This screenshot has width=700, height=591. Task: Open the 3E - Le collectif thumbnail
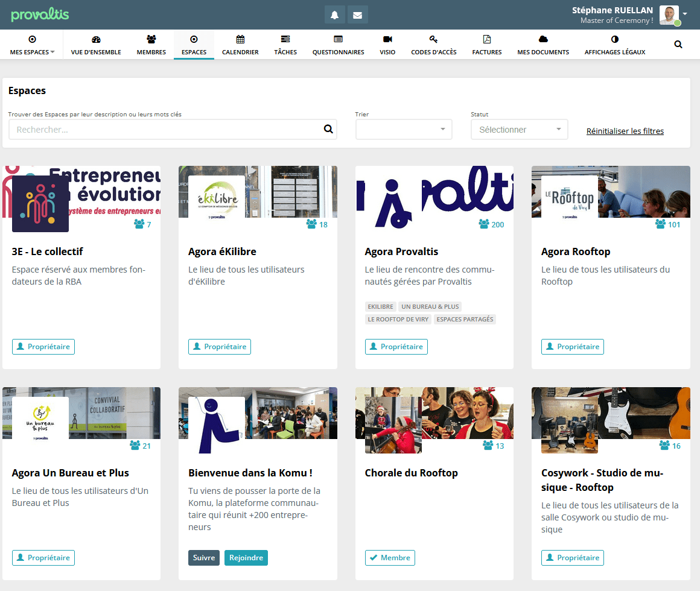(x=40, y=204)
